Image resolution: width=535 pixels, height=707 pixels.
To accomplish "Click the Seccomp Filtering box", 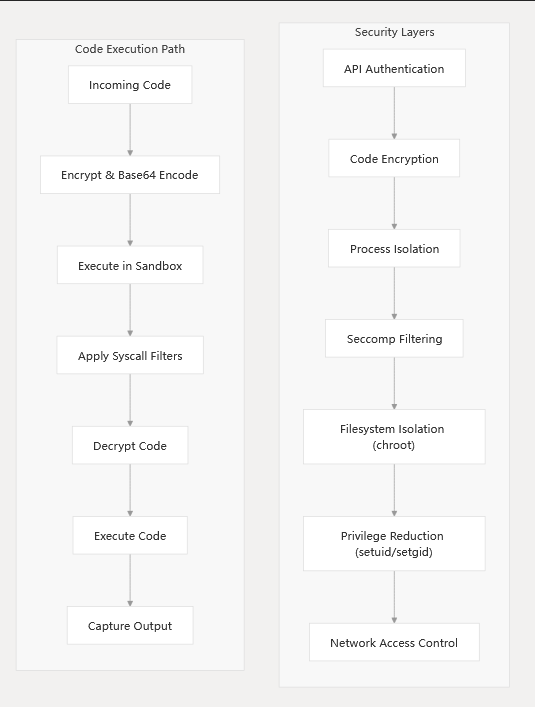I will (394, 339).
